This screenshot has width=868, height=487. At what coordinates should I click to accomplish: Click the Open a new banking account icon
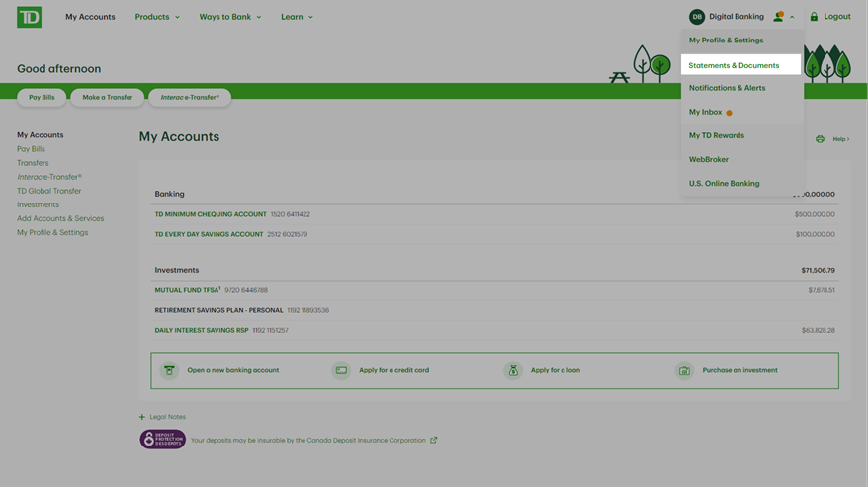click(x=169, y=370)
